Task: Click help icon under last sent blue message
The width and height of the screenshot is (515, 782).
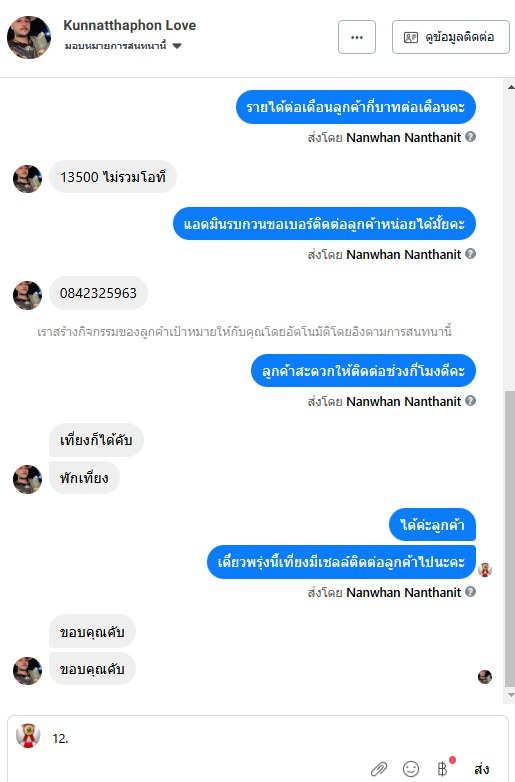Action: (x=470, y=591)
